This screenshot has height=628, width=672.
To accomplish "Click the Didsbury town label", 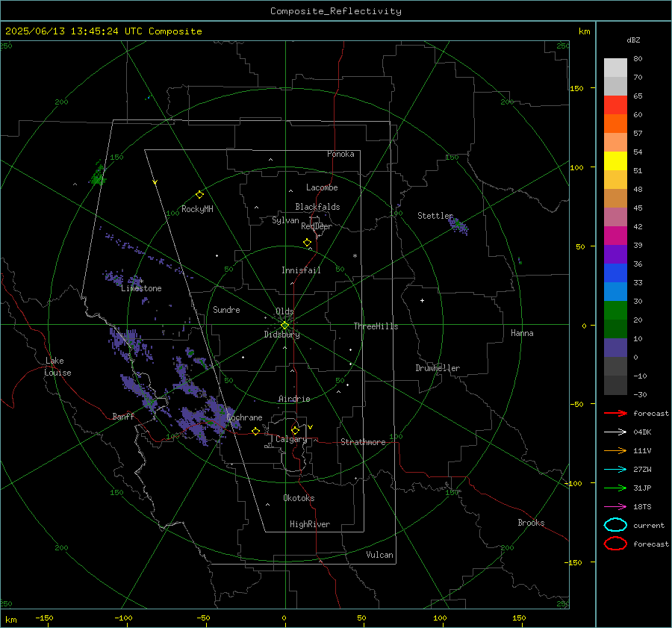I will tap(281, 335).
